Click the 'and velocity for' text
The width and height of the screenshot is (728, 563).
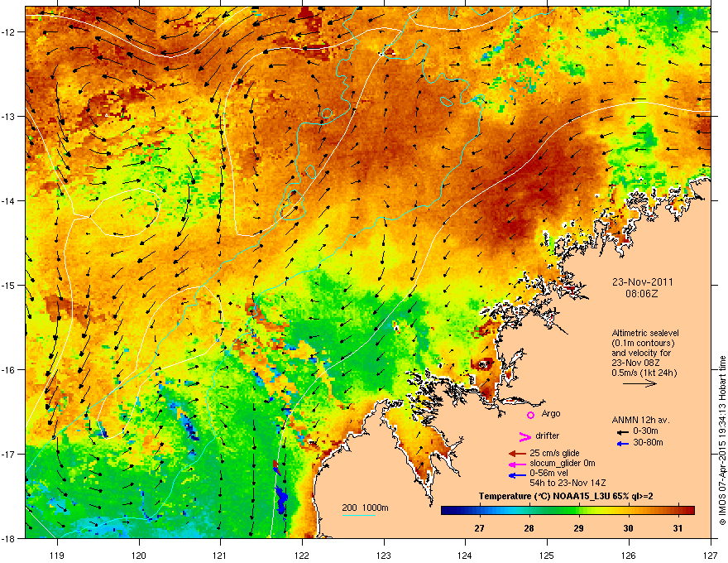coord(640,353)
